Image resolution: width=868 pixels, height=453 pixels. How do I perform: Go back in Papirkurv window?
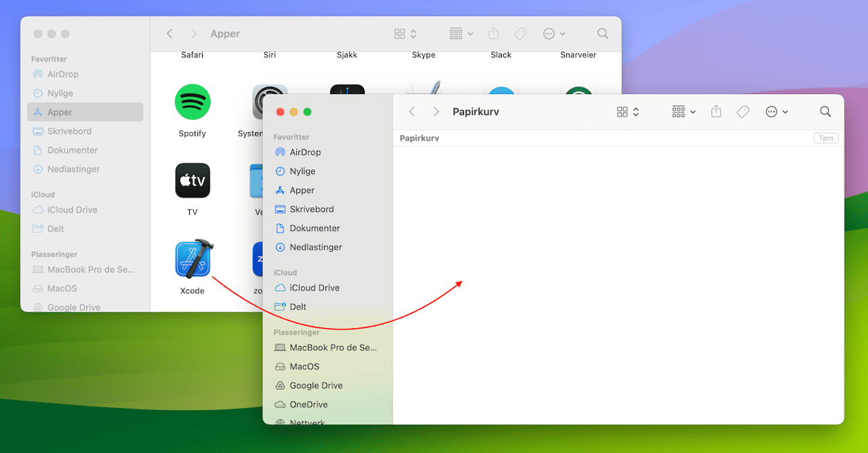click(412, 112)
